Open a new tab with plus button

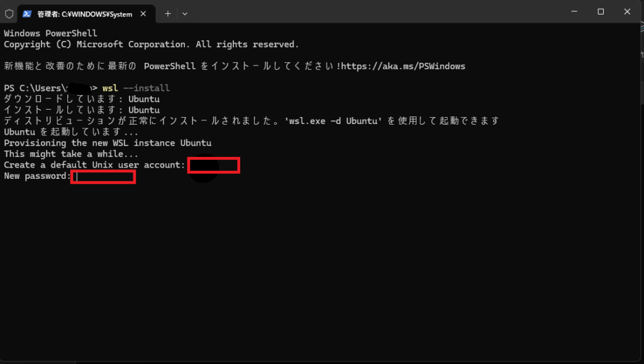[167, 14]
